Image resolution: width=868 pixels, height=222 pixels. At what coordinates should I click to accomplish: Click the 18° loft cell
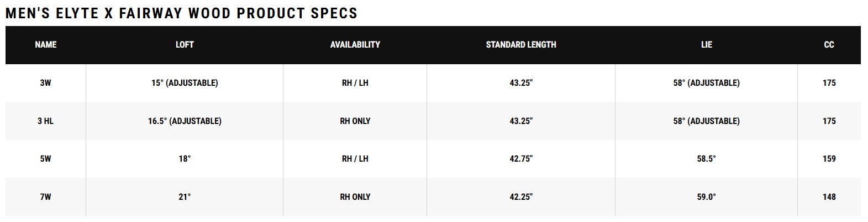(185, 159)
